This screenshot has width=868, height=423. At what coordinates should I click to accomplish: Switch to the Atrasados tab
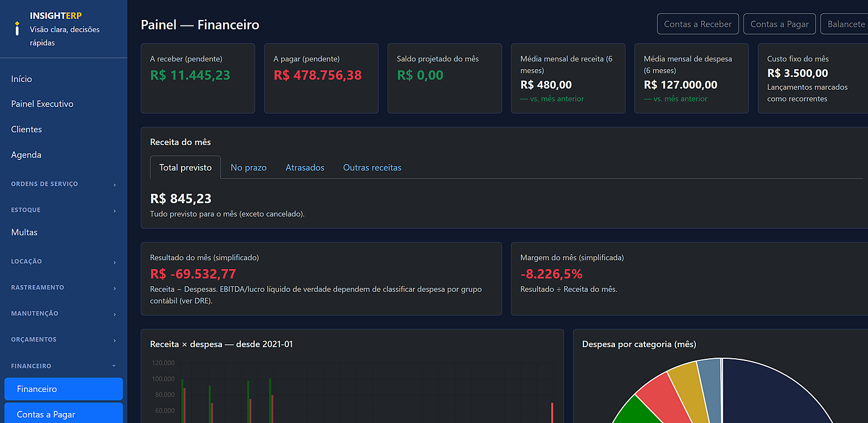305,167
